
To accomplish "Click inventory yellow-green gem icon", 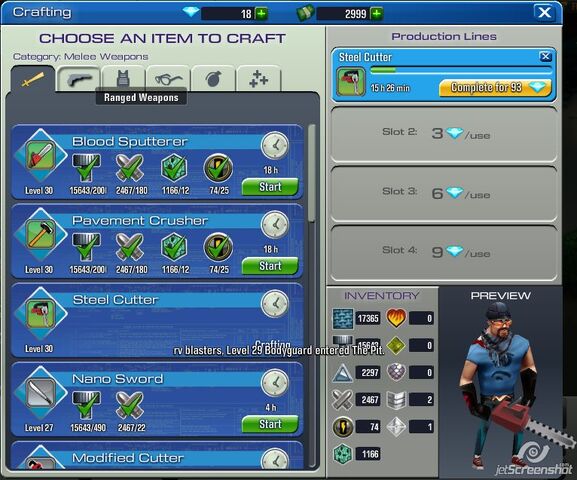I will click(396, 345).
